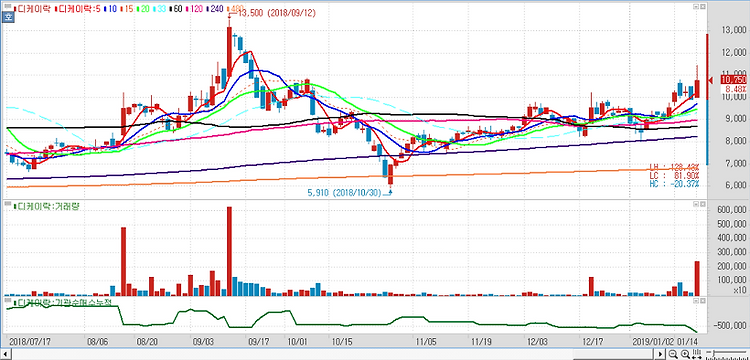Select the 디케이락 price series legend label

[33, 9]
